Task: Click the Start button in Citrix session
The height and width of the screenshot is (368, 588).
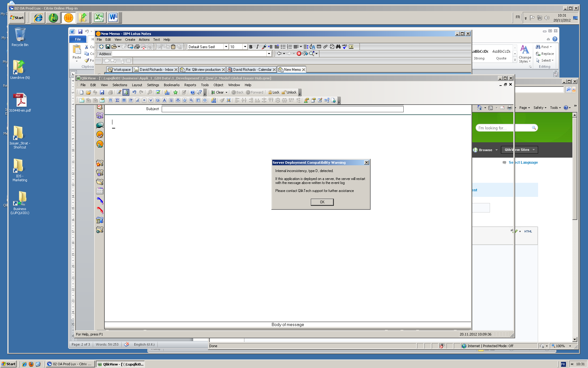Action: pyautogui.click(x=17, y=17)
